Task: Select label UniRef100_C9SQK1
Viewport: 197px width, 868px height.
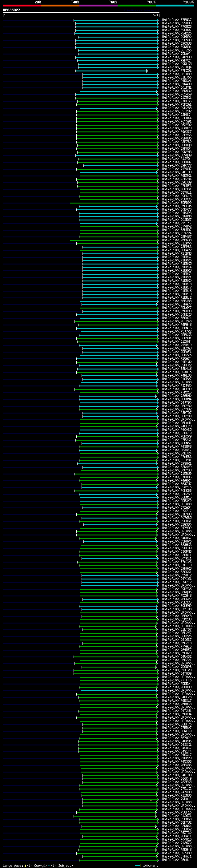Action: [x=176, y=464]
